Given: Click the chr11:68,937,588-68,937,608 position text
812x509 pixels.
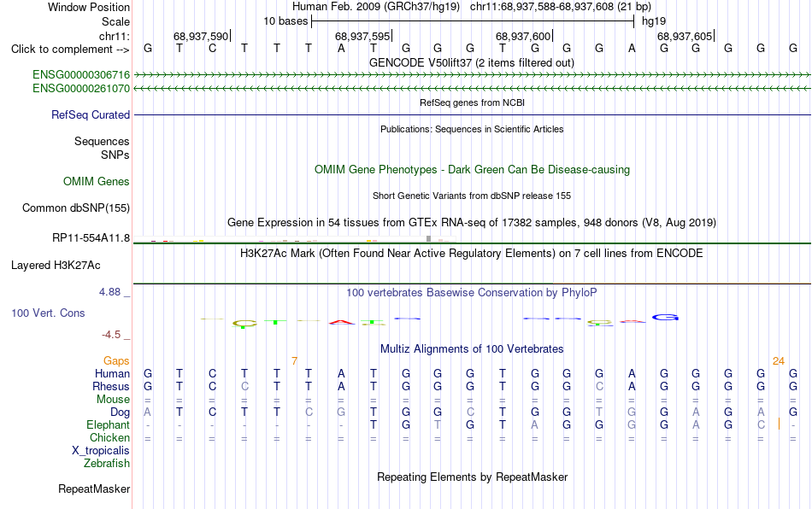Looking at the screenshot, I should [561, 7].
